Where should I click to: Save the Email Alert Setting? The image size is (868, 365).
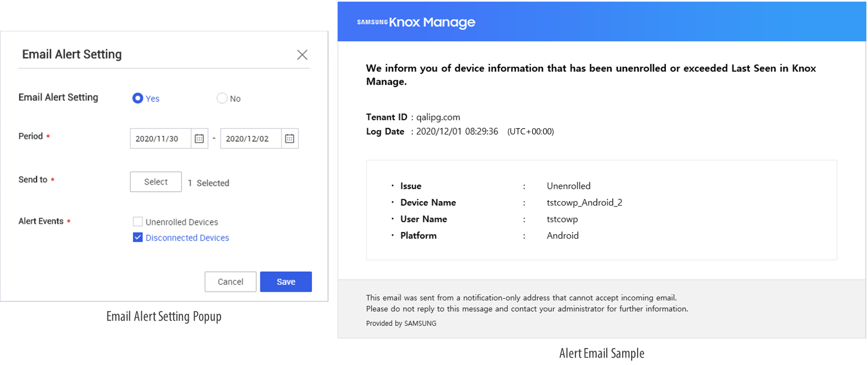click(x=286, y=282)
